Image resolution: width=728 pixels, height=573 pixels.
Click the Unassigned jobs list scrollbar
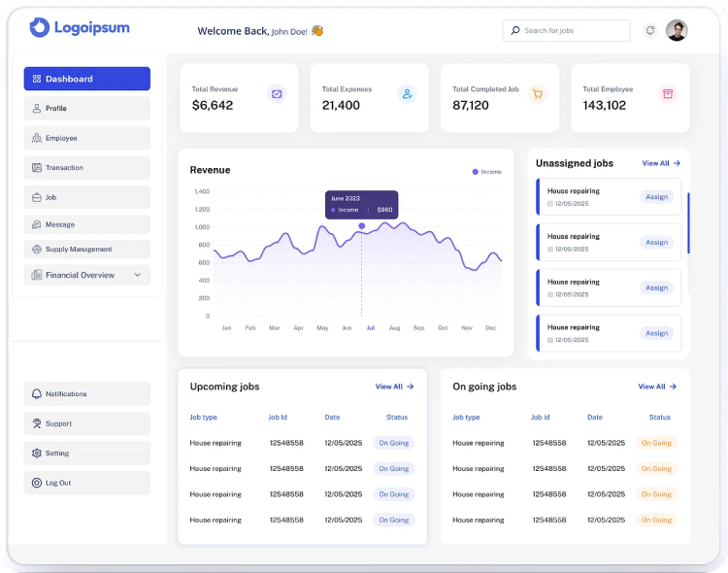tap(688, 223)
